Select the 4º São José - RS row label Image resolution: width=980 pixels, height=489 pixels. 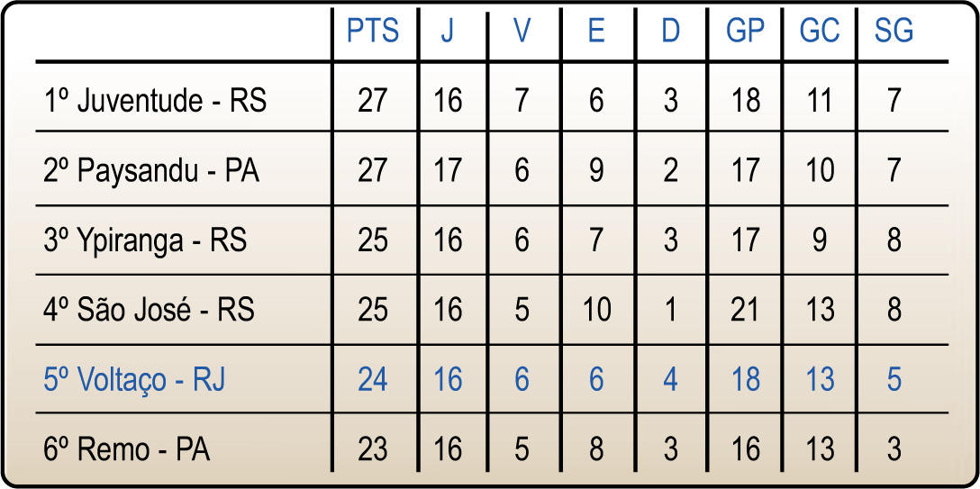pyautogui.click(x=150, y=310)
